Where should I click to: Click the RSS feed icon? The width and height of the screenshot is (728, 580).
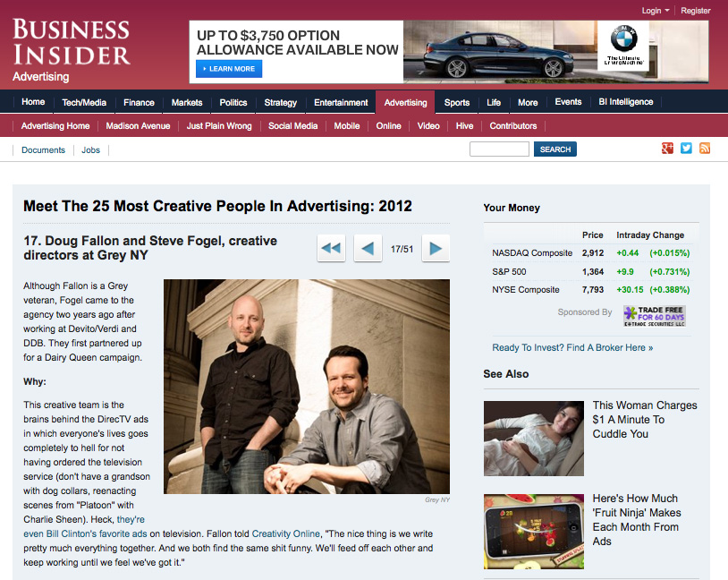pyautogui.click(x=705, y=149)
